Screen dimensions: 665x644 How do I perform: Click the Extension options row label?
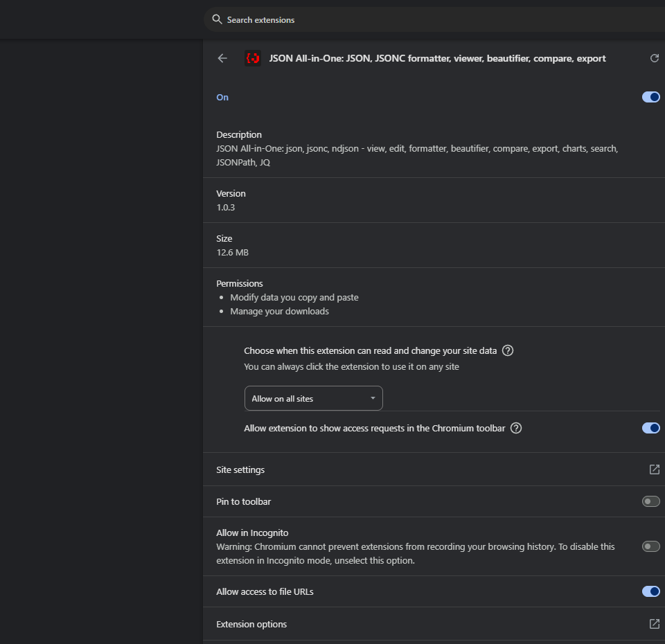tap(251, 624)
